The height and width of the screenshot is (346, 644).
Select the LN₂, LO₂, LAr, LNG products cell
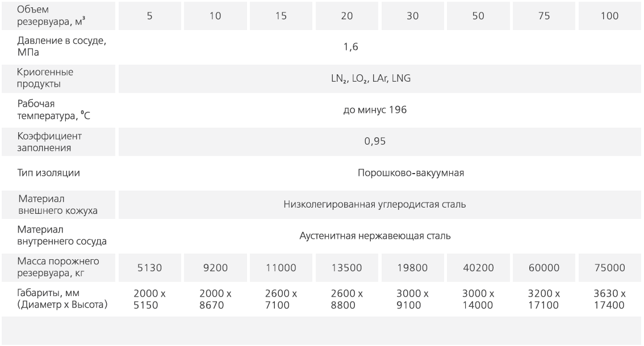point(379,78)
